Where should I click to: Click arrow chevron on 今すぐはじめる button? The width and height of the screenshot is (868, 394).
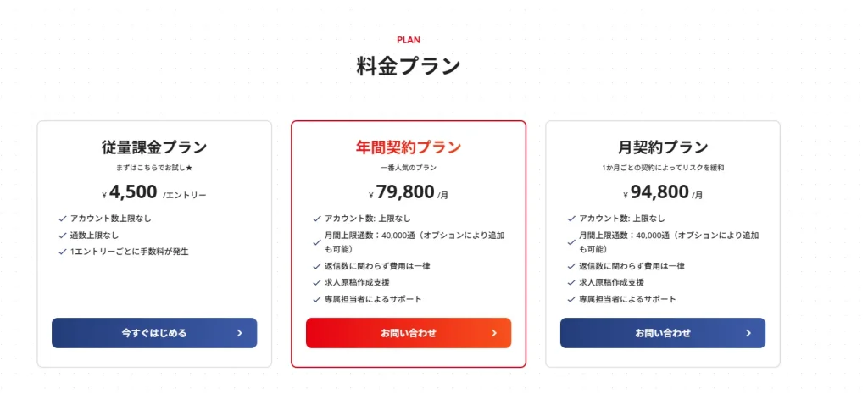coord(240,333)
